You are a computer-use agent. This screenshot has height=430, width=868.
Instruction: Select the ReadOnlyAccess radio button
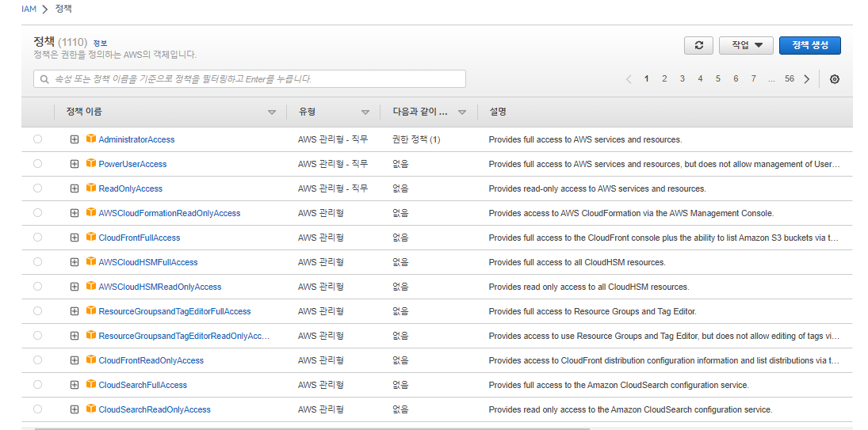(37, 188)
